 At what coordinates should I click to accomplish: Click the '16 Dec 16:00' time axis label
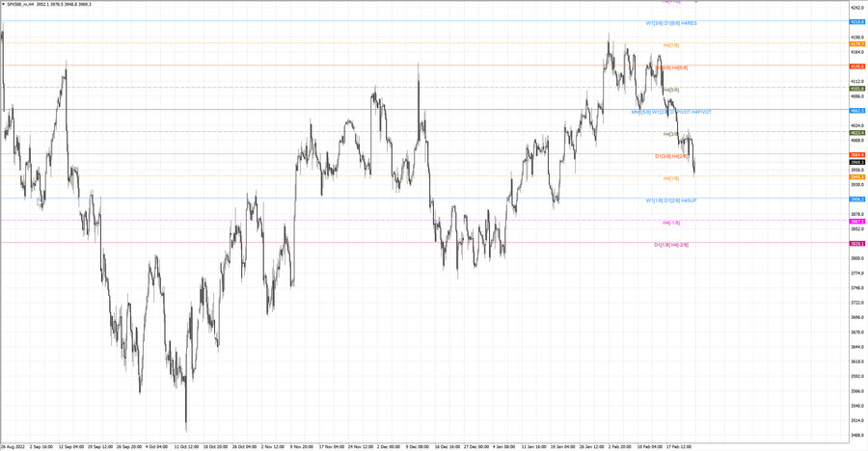pos(448,446)
